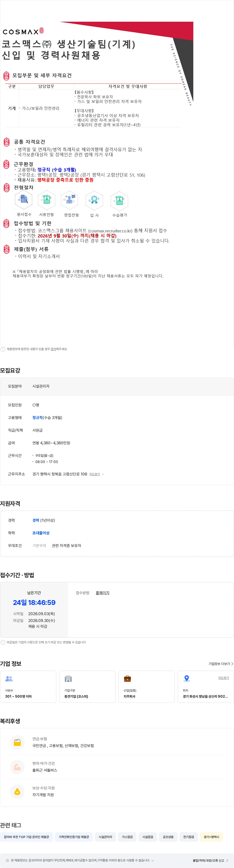This screenshot has height=868, width=234.
Task: Expand the bottom disclaimer chevron
Action: (x=152, y=860)
